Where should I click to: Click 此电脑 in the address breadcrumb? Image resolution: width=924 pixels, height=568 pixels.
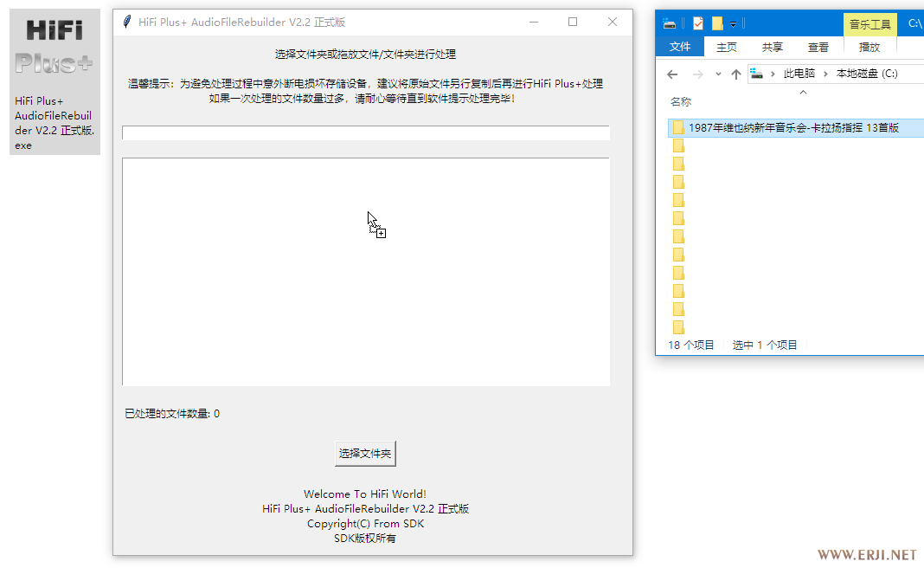pos(799,74)
